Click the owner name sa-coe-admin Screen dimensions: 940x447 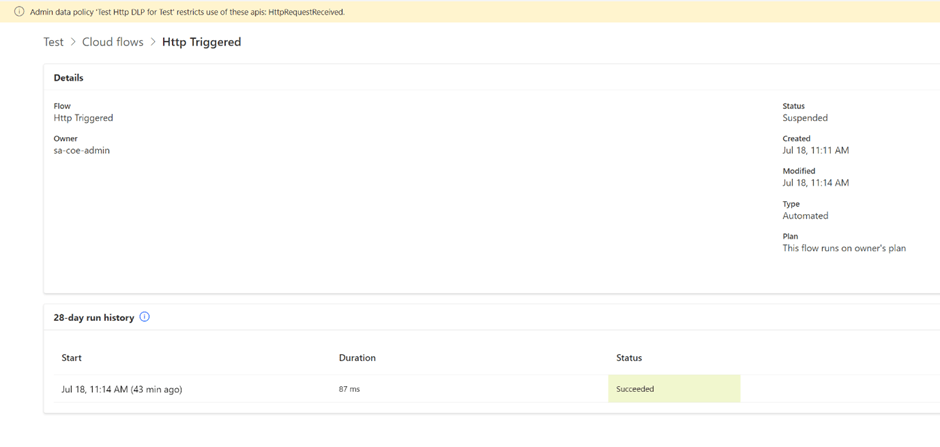[x=82, y=151]
